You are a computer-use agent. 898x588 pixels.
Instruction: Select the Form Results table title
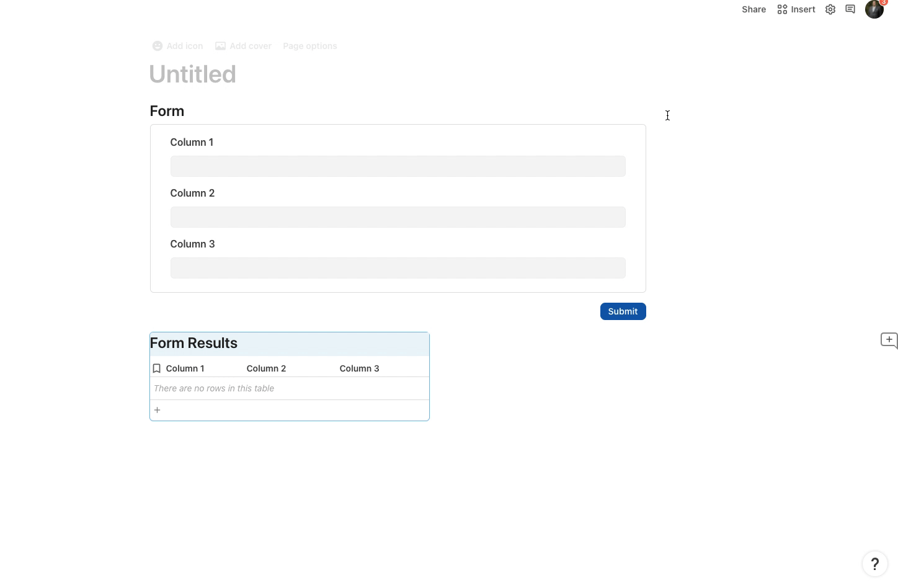click(193, 344)
